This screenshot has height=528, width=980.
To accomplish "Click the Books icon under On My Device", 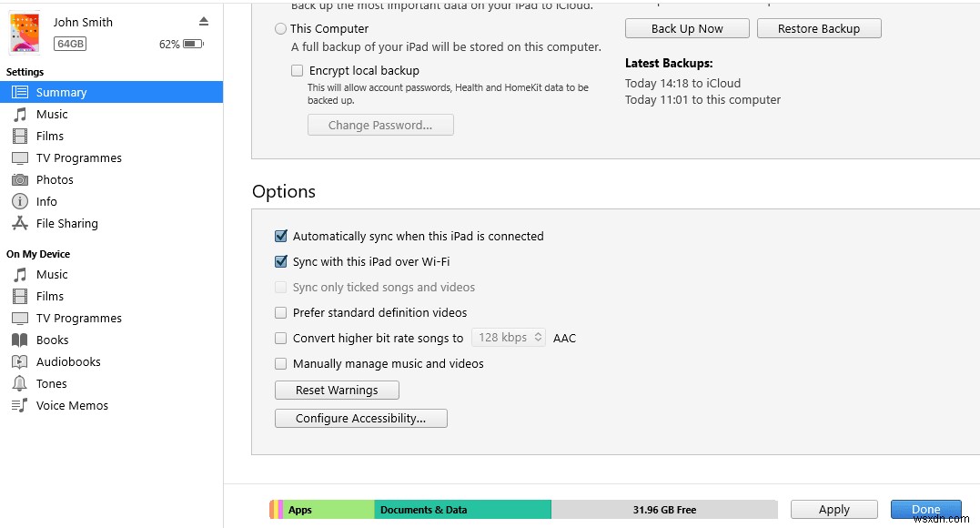I will [20, 340].
